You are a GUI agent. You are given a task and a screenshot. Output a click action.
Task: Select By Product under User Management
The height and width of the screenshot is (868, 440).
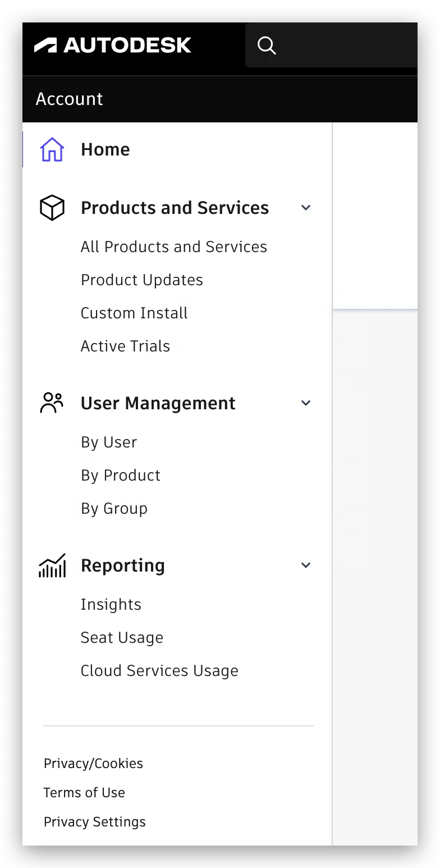click(120, 476)
